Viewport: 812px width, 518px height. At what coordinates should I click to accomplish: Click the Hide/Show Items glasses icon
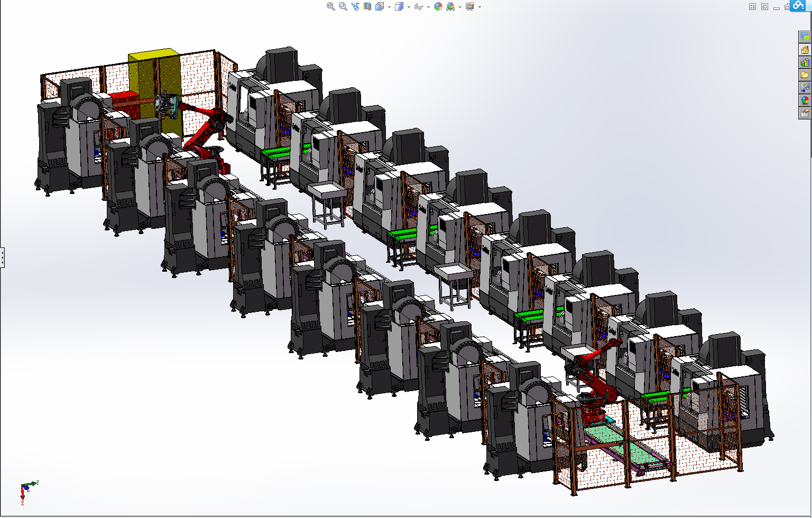click(419, 6)
